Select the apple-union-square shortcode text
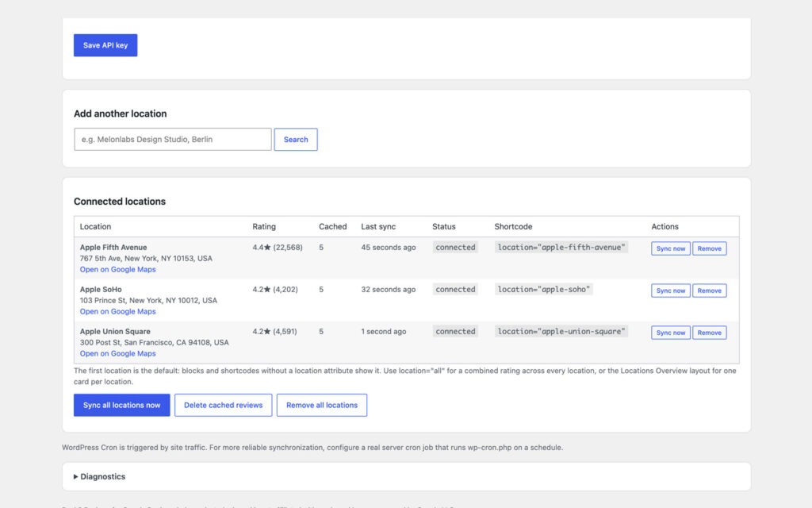The height and width of the screenshot is (508, 812). pos(561,331)
